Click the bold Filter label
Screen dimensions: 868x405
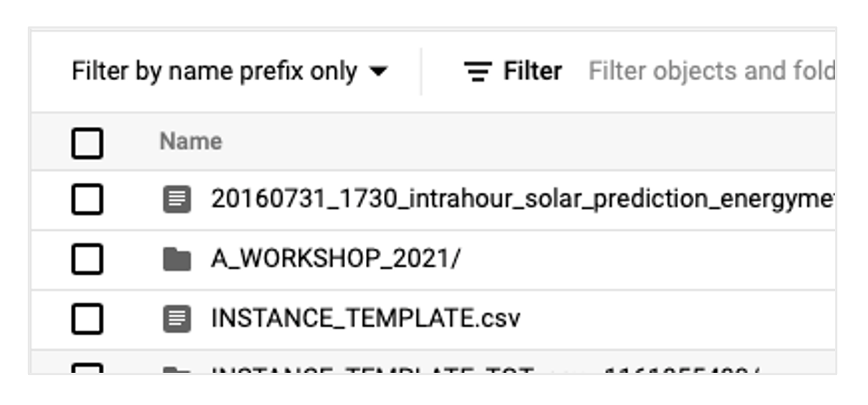coord(532,71)
